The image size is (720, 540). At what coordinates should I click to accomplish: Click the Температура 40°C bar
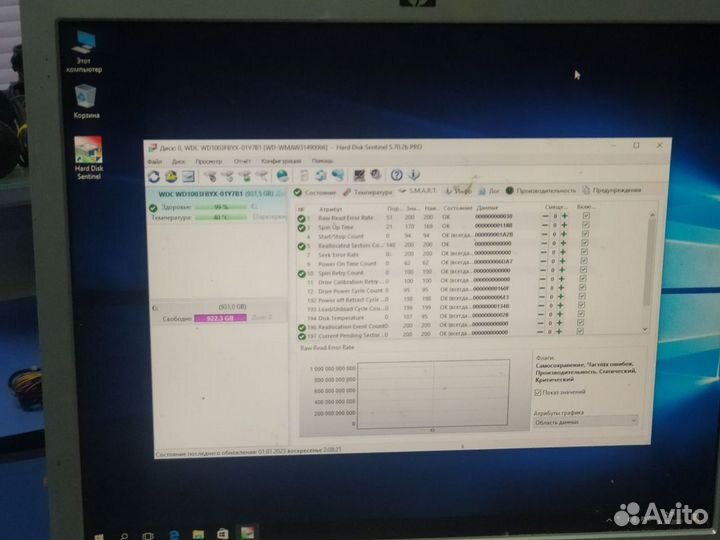coord(221,217)
